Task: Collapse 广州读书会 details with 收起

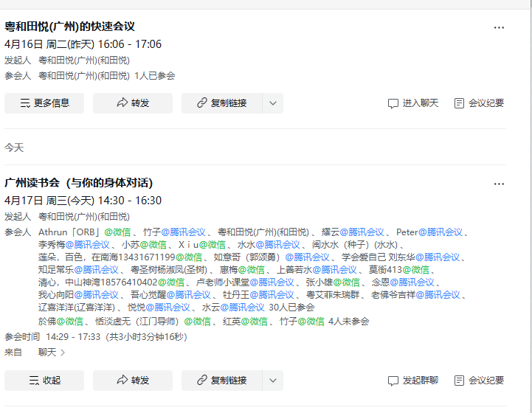Action: pyautogui.click(x=44, y=381)
